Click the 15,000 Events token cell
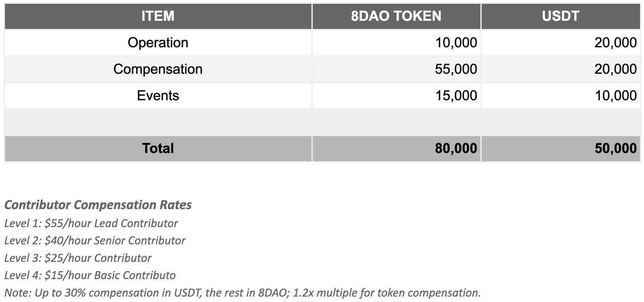 [456, 95]
